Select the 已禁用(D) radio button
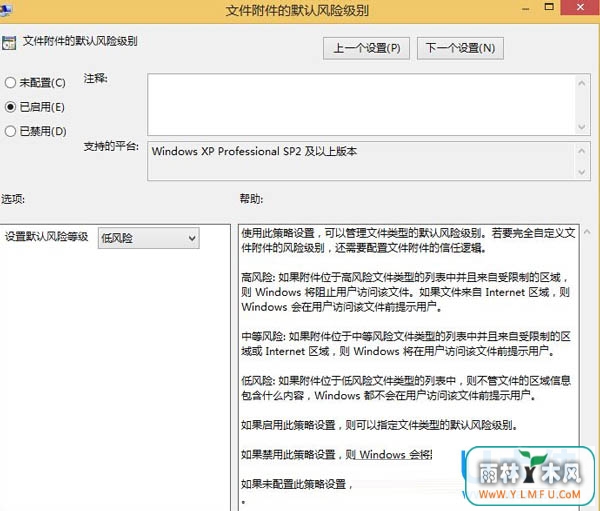Screen dimensions: 600x511 [x=10, y=131]
